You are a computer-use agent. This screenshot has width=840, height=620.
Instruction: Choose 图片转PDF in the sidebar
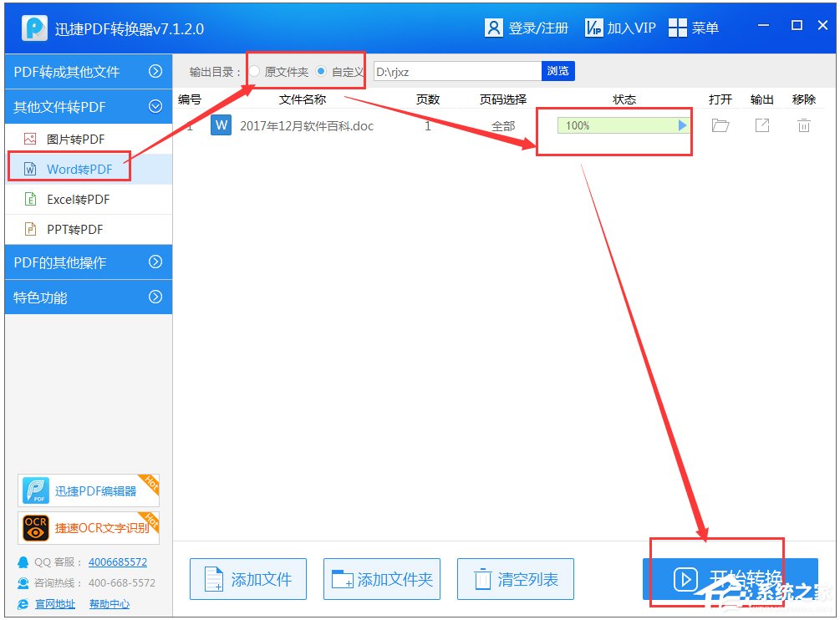coord(75,140)
